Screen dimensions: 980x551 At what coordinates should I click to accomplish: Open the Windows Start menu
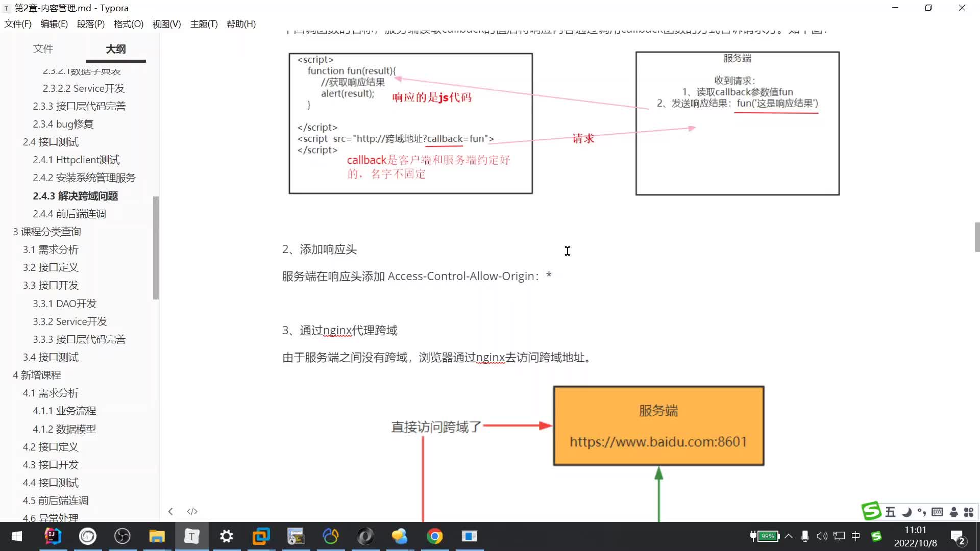click(16, 536)
